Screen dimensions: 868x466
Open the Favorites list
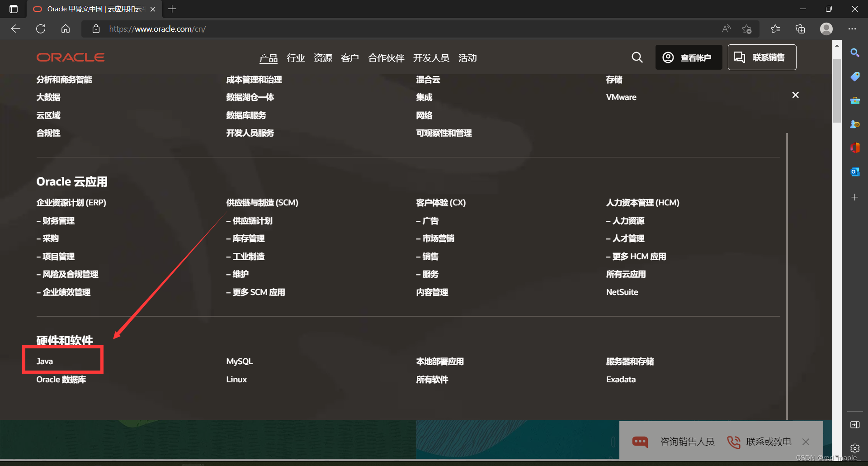pos(775,29)
